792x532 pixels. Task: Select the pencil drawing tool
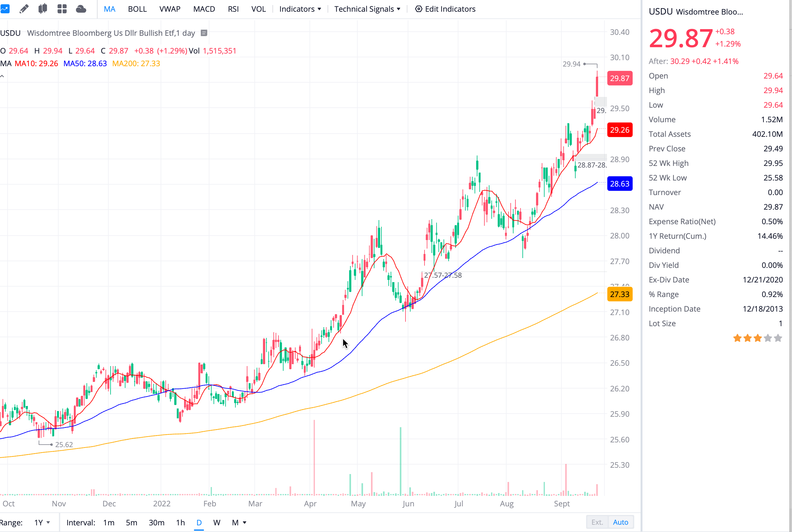click(x=24, y=9)
